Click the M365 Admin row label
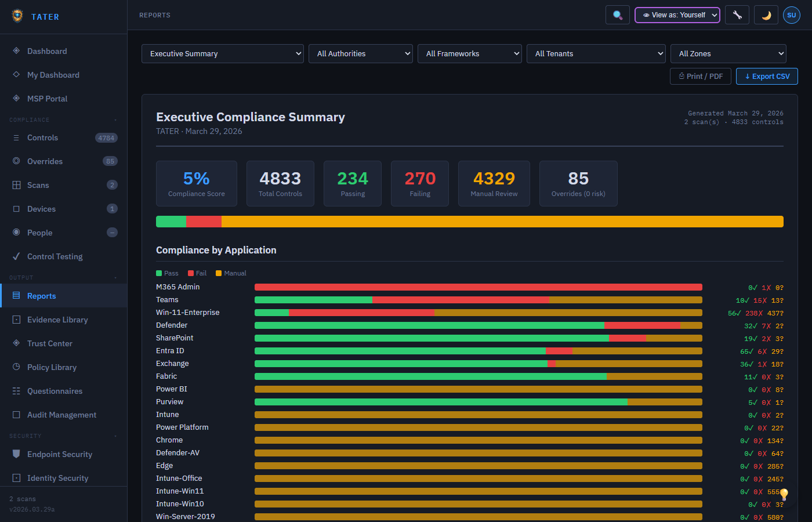Image resolution: width=812 pixels, height=522 pixels. tap(177, 287)
